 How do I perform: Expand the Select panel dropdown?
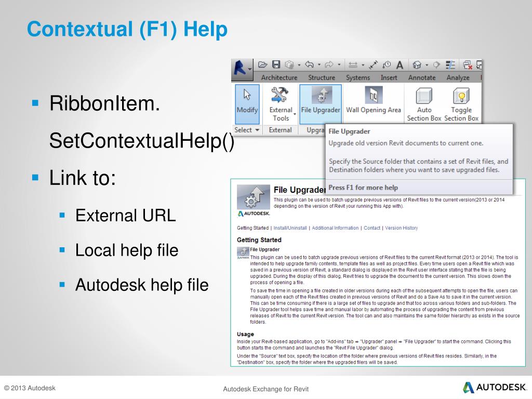click(247, 130)
